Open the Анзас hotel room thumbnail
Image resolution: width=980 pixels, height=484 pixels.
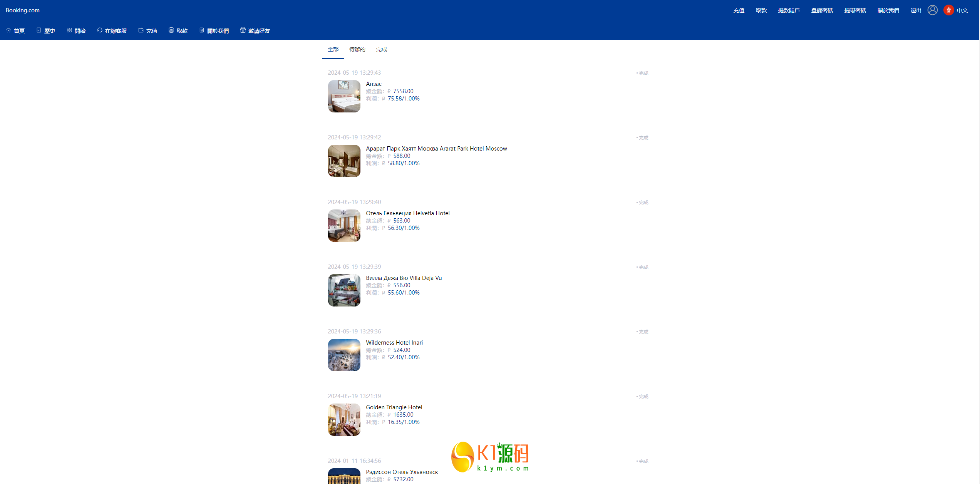344,96
